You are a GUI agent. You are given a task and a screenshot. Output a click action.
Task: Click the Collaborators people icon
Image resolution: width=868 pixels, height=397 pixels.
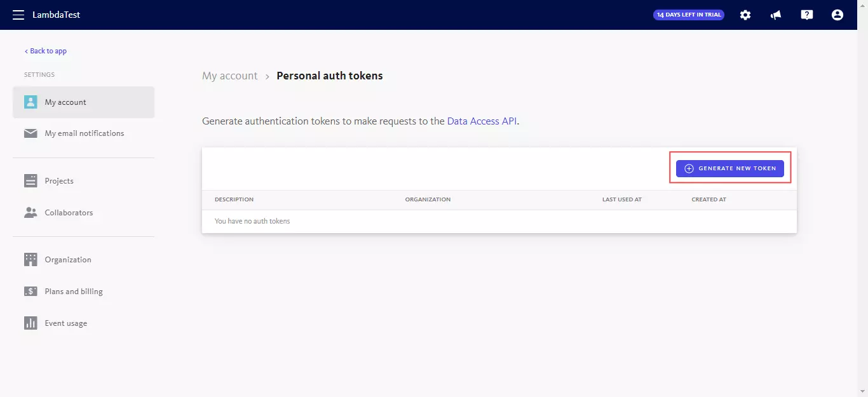click(31, 213)
